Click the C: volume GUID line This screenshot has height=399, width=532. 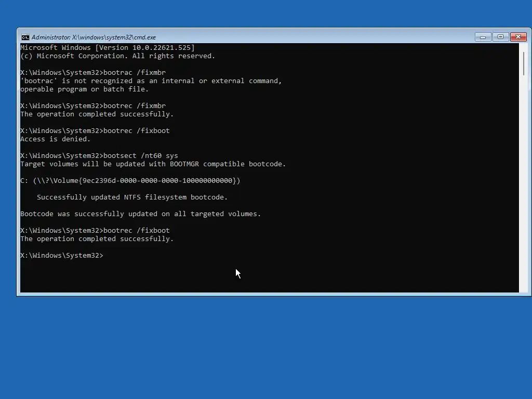tap(130, 180)
